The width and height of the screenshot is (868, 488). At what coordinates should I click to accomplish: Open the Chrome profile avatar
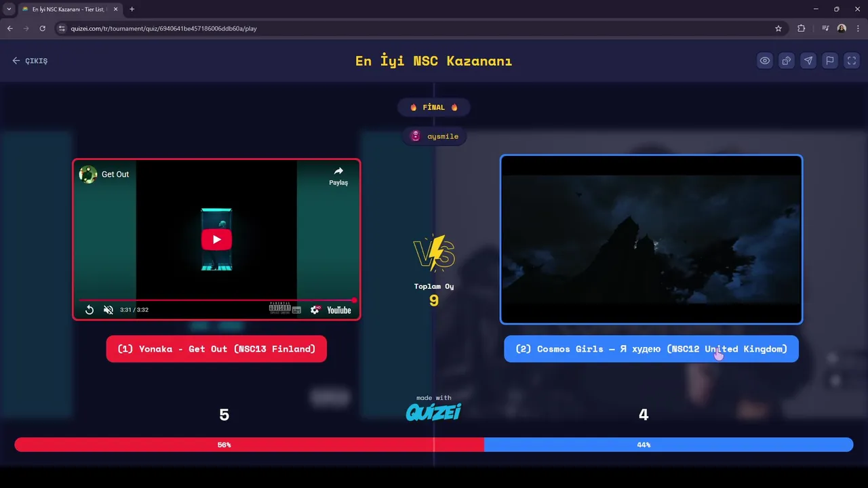point(842,28)
